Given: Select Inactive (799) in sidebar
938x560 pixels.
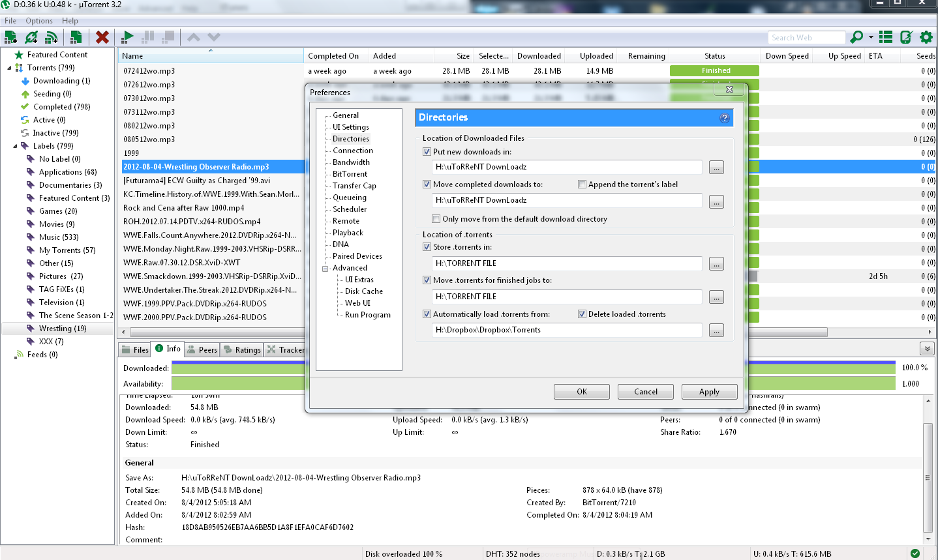Looking at the screenshot, I should 55,133.
